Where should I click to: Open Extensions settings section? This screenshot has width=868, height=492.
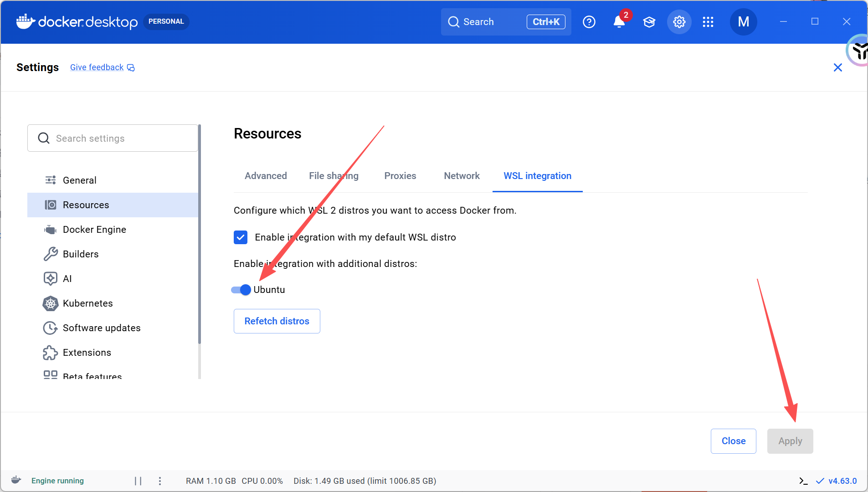click(x=113, y=353)
